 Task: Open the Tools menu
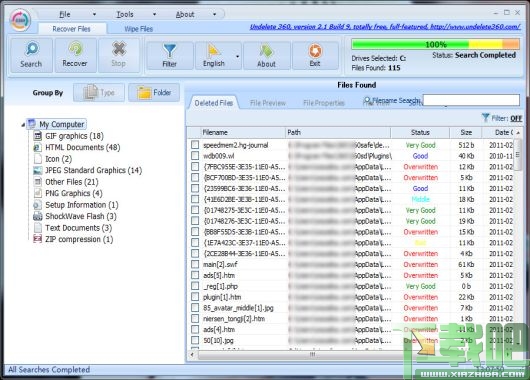pyautogui.click(x=125, y=15)
